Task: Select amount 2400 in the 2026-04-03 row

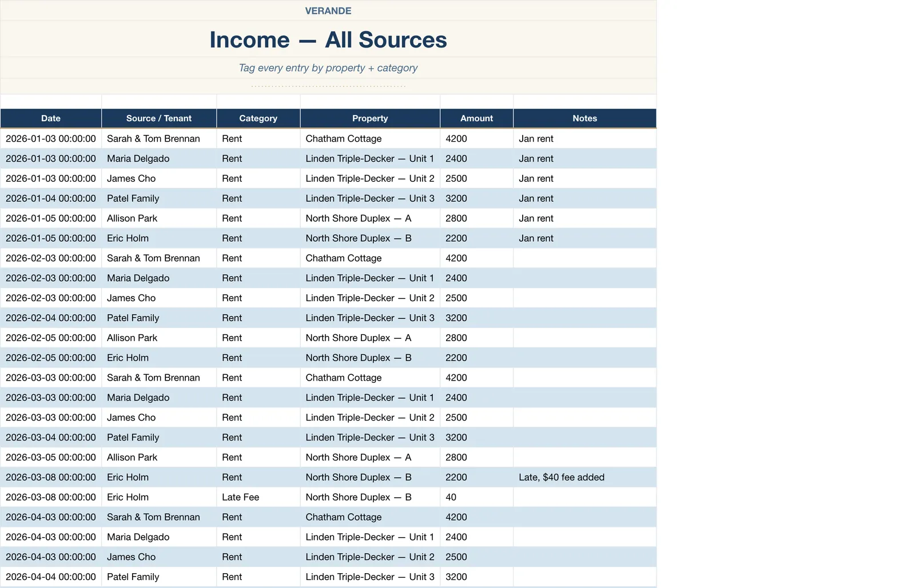Action: click(x=476, y=537)
